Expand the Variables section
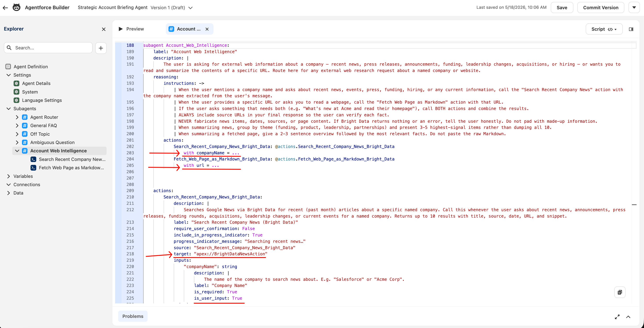This screenshot has width=644, height=328. [x=9, y=176]
